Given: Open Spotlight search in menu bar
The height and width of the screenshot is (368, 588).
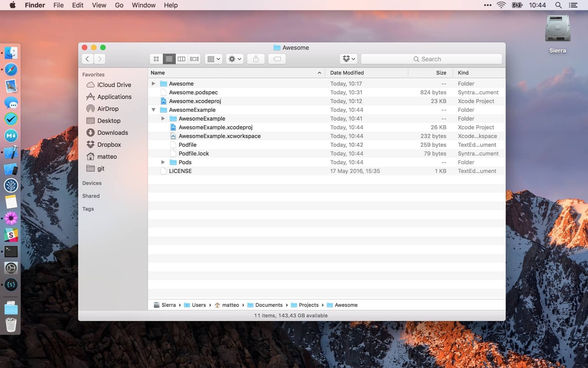Looking at the screenshot, I should (x=558, y=5).
